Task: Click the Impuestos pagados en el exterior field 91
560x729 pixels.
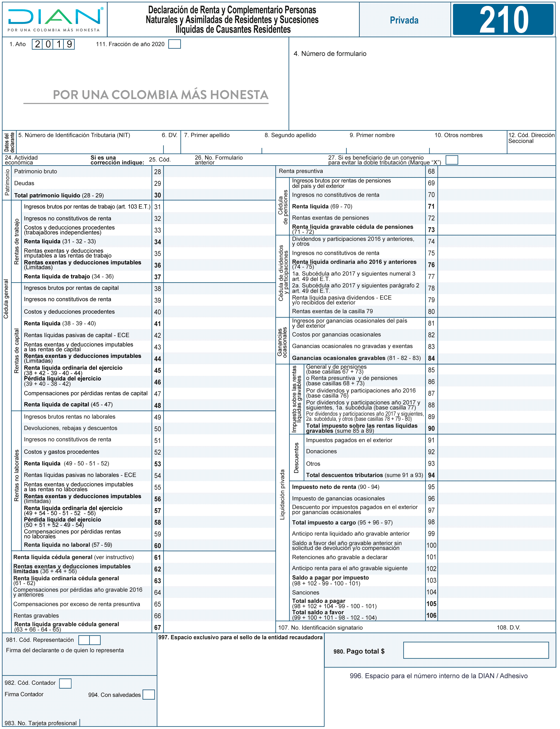Action: click(496, 440)
